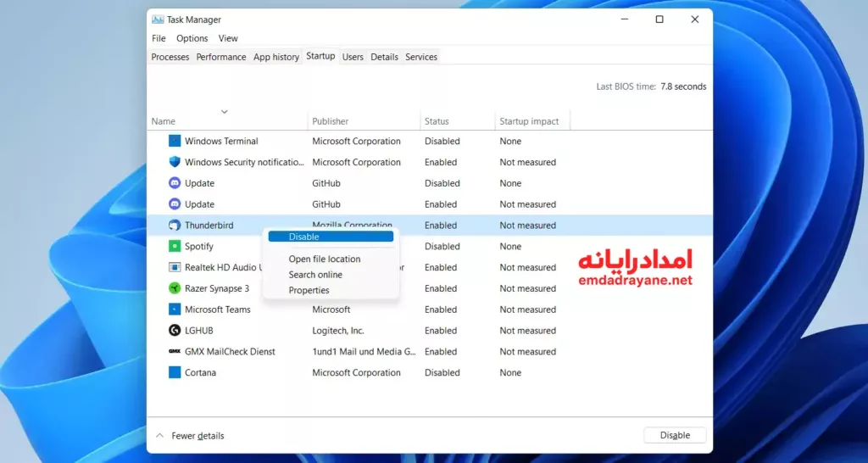
Task: Open the Options menu
Action: pyautogui.click(x=192, y=38)
